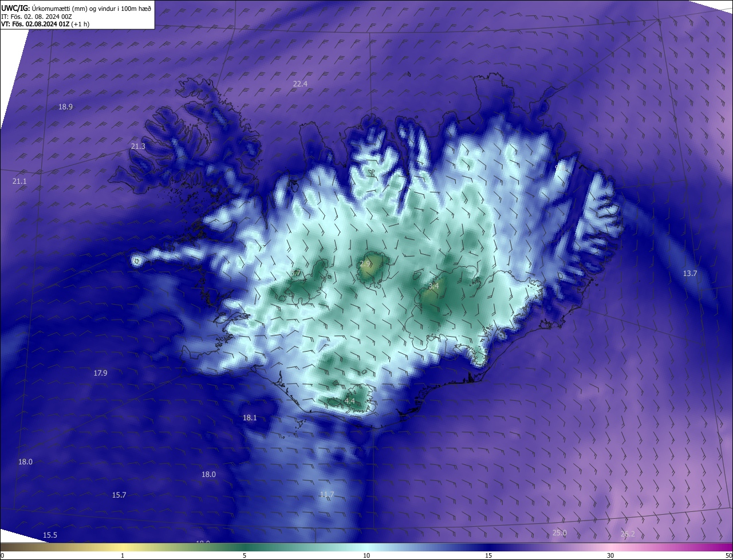
Task: Click the colorbar tick label 10
Action: (366, 555)
